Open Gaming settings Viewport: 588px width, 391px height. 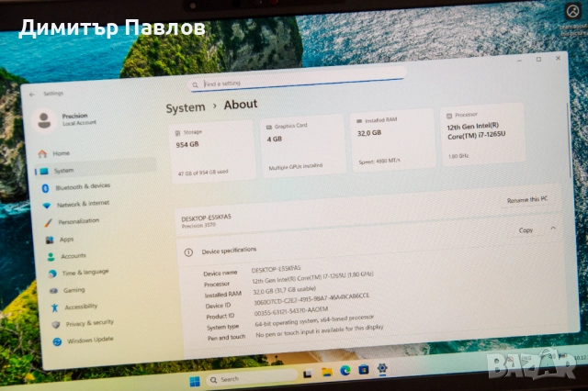[67, 290]
